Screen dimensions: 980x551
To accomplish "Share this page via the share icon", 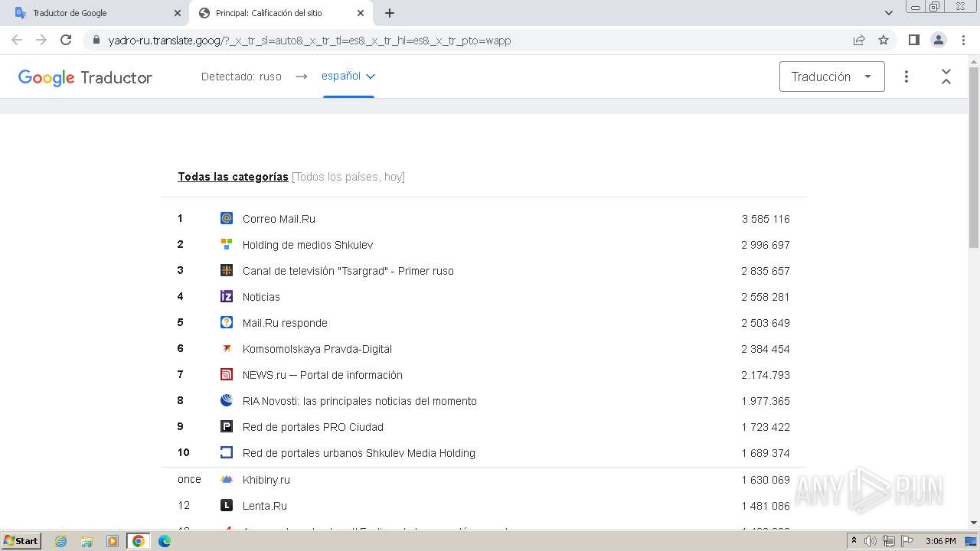I will (x=859, y=40).
